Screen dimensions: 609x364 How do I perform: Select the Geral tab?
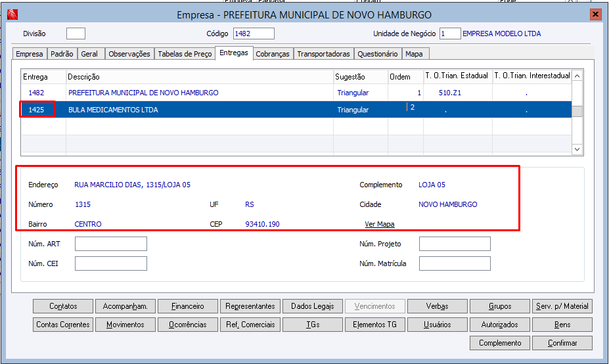[x=89, y=54]
